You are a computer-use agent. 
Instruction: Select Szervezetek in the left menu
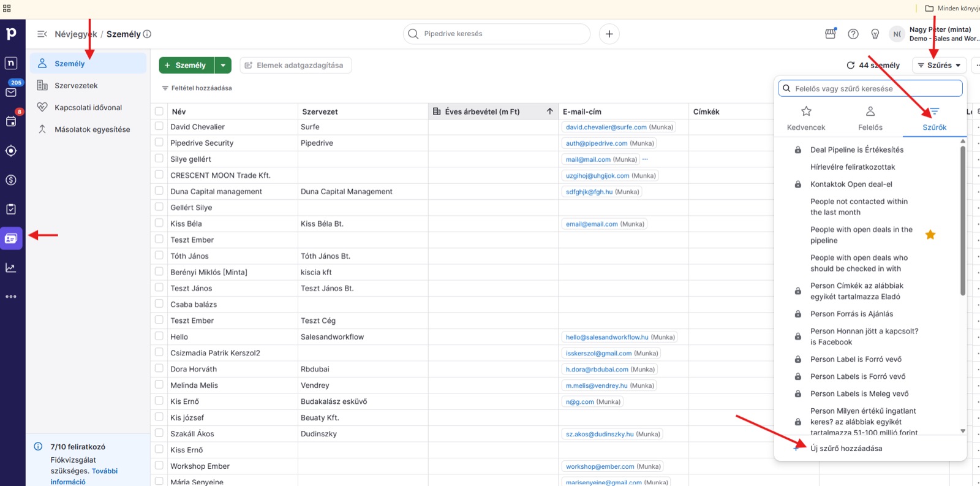pos(88,86)
